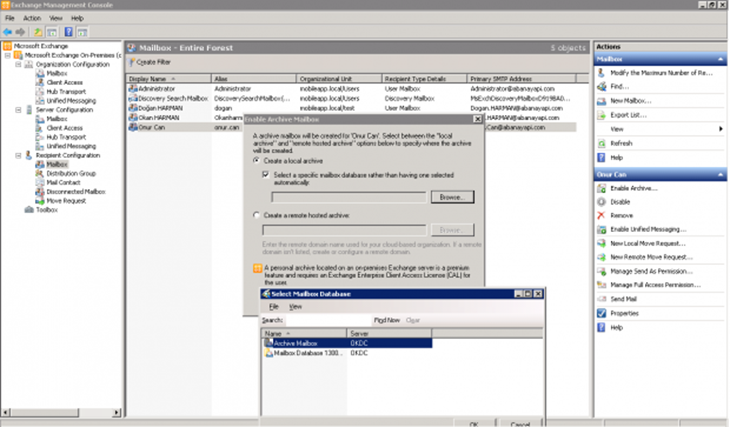Viewport: 730px width, 427px height.
Task: Open Properties for Onur Can
Action: coord(624,313)
